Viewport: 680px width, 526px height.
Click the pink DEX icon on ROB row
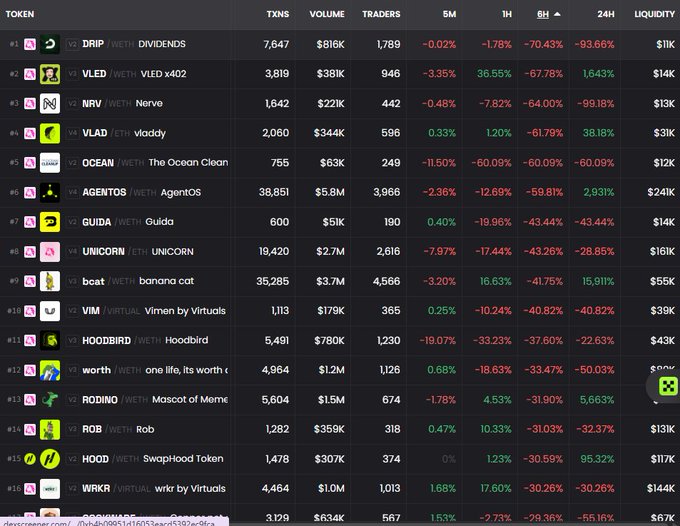(x=29, y=429)
